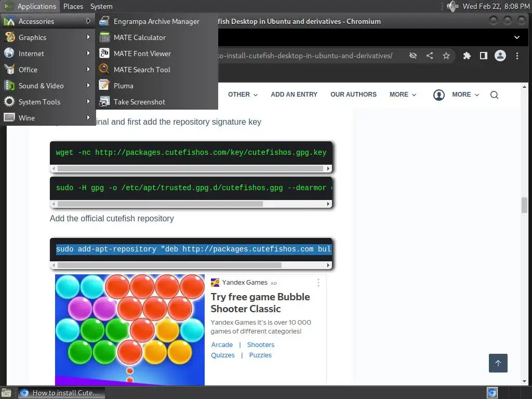Select the 'How to install Cute...' taskbar window button

tap(61, 393)
